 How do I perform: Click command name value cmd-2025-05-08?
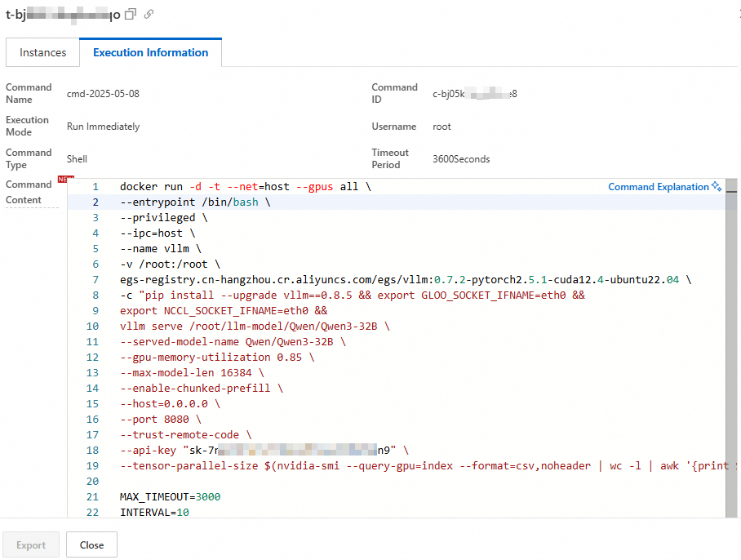click(103, 94)
